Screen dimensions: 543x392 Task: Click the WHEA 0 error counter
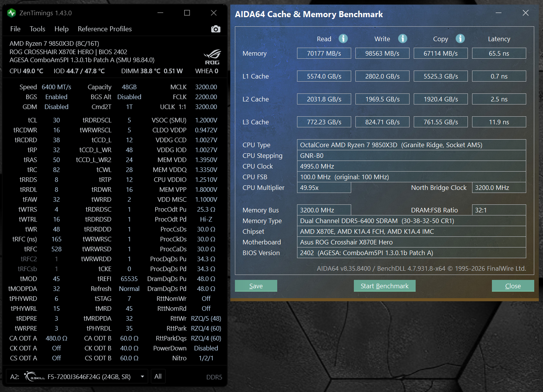pos(207,71)
